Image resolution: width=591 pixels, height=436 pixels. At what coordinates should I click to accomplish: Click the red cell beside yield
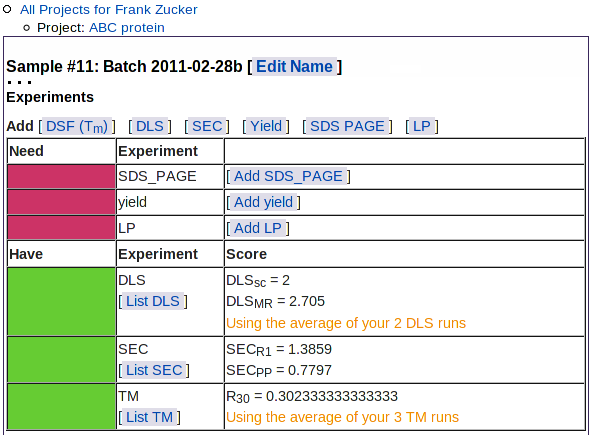[x=61, y=202]
